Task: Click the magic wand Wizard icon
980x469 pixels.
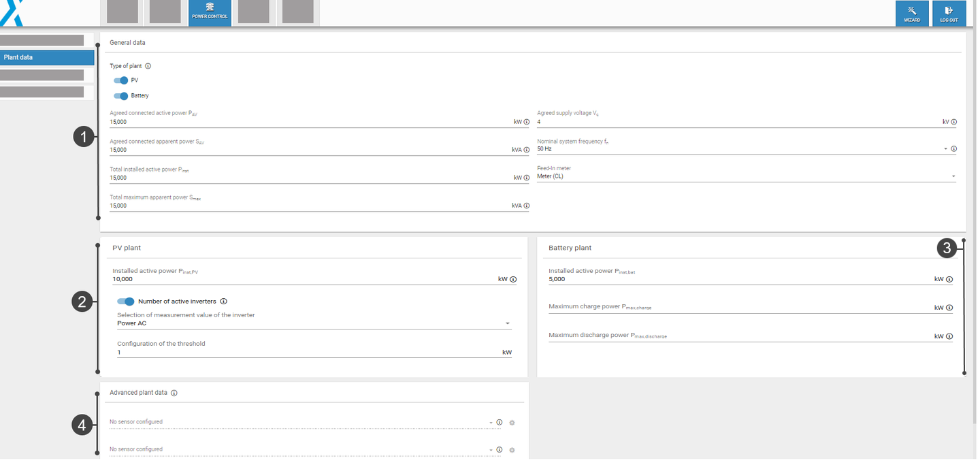Action: 912,12
